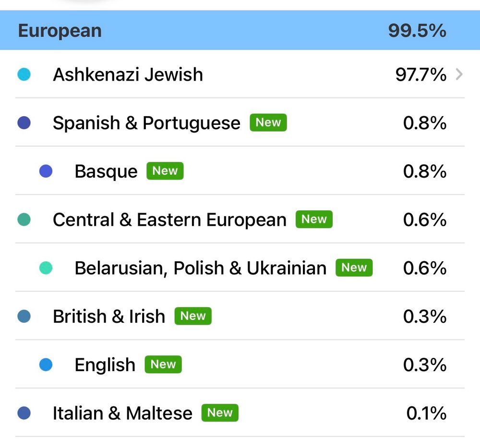480x448 pixels.
Task: Click the New badge next to Basque
Action: 165,171
